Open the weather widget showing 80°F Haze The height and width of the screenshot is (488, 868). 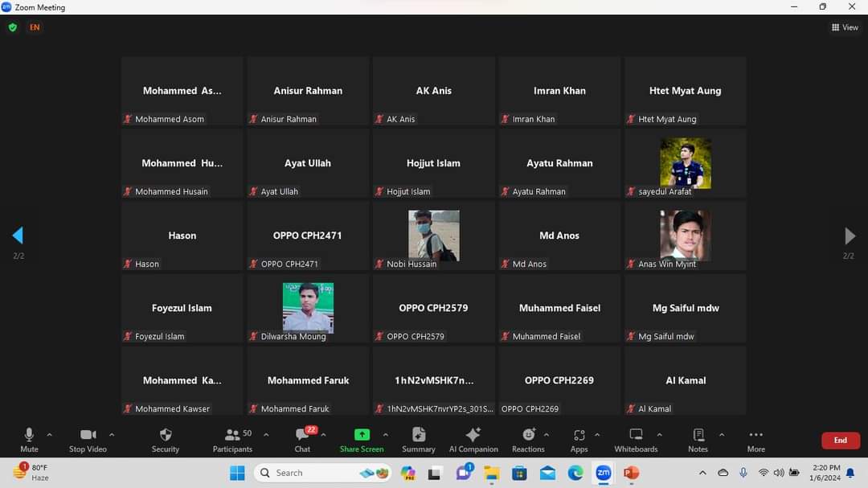point(31,473)
